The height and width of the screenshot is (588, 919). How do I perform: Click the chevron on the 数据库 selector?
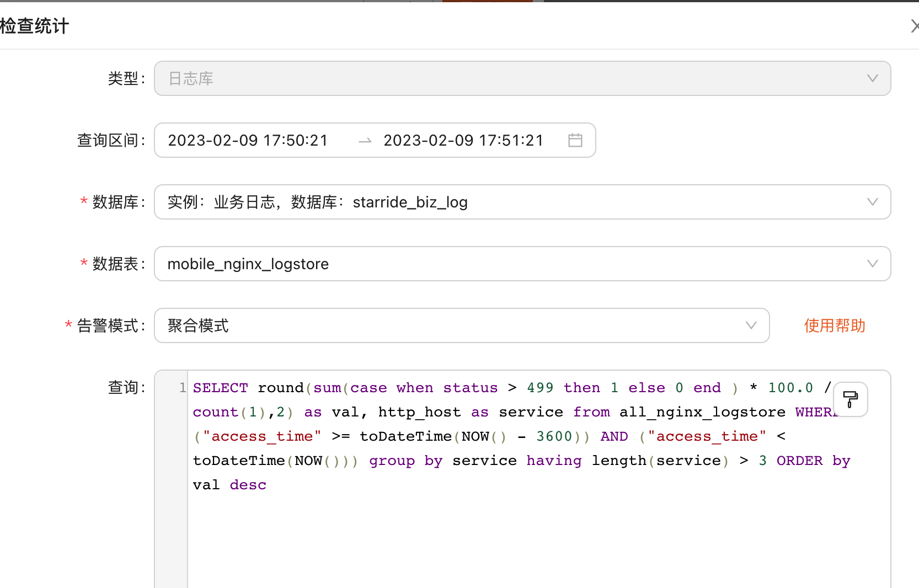(872, 202)
